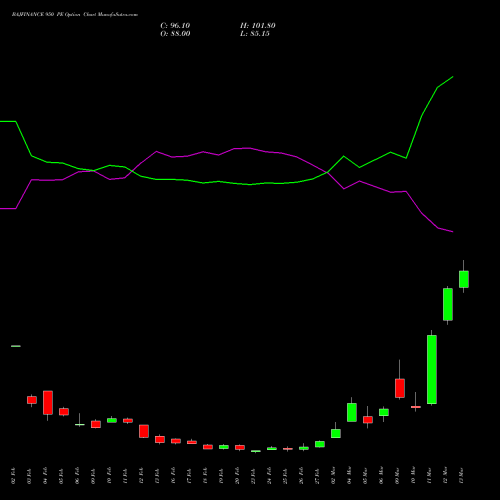Click the 20 Feb date label
The image size is (500, 500).
point(237,476)
